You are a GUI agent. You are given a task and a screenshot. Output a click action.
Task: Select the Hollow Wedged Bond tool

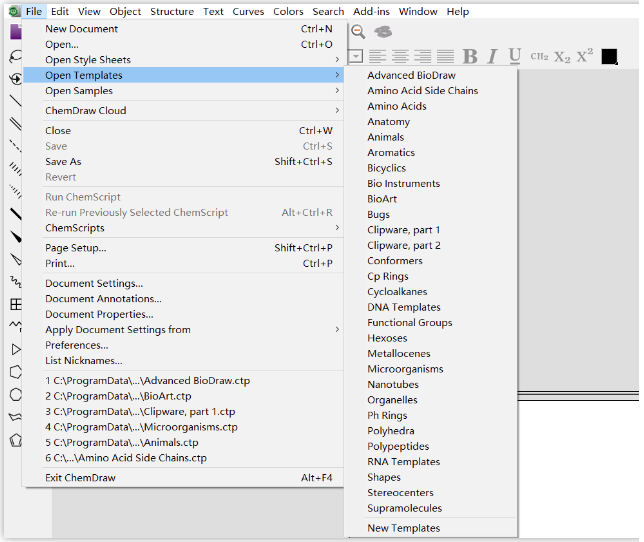pos(16,259)
